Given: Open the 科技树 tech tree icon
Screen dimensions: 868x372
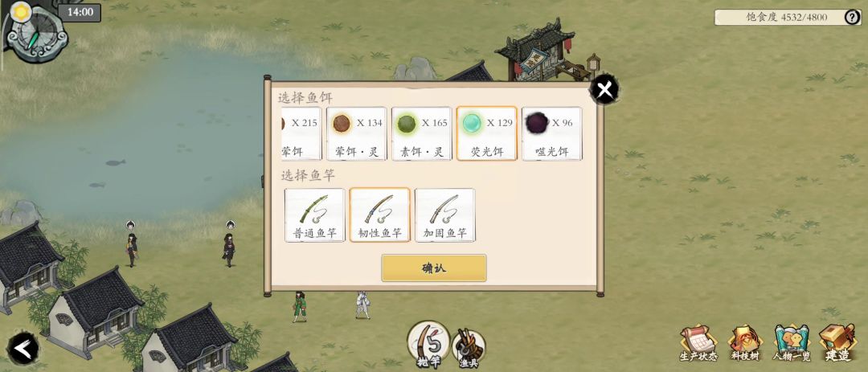Looking at the screenshot, I should 745,343.
